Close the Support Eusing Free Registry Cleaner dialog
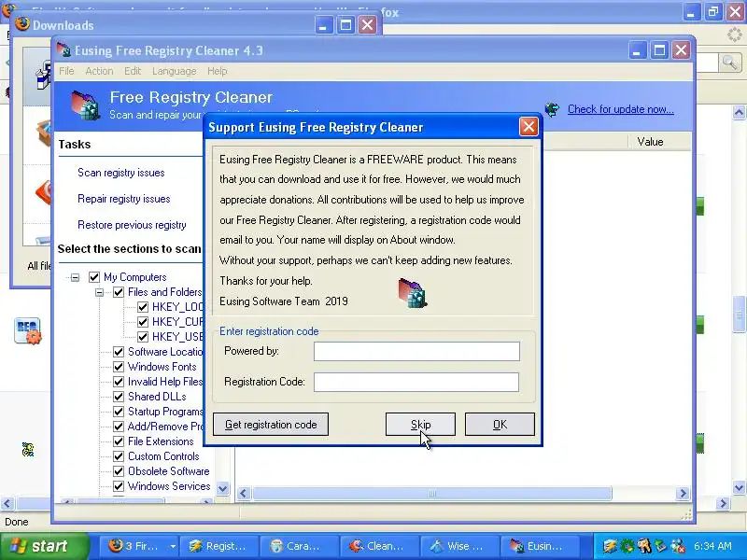This screenshot has width=747, height=560. pyautogui.click(x=529, y=127)
